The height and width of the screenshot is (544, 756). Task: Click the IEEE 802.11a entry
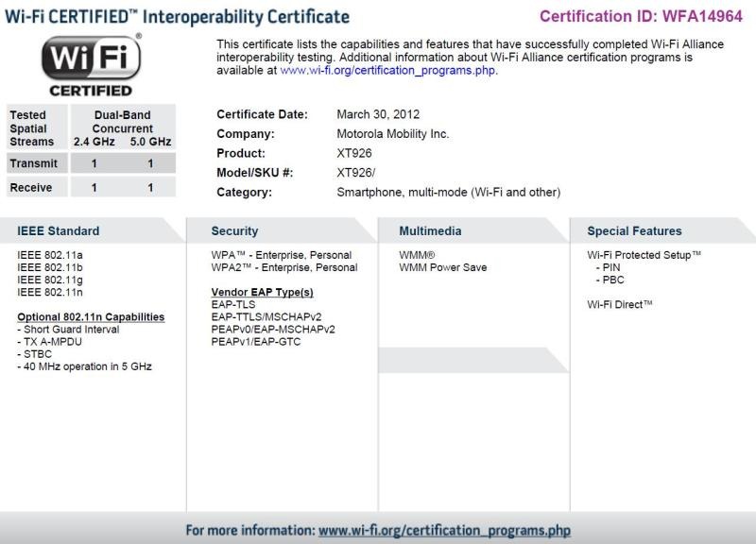pyautogui.click(x=50, y=255)
